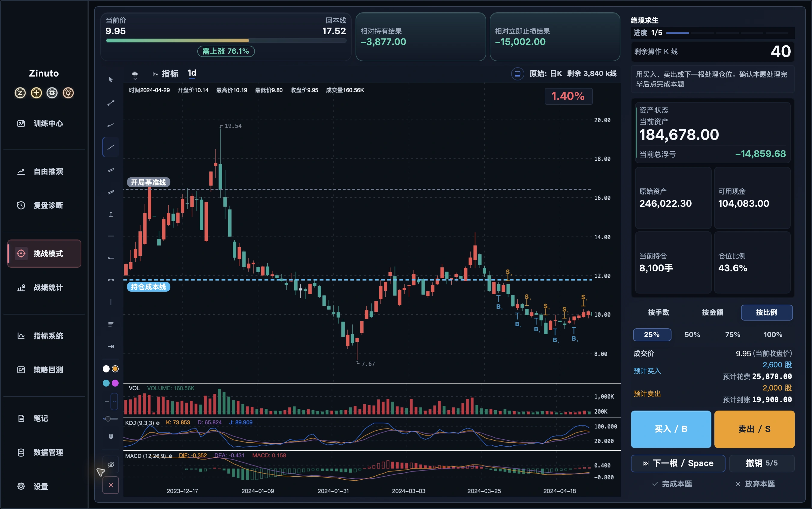Open the candlestick chart type dropdown

(135, 75)
